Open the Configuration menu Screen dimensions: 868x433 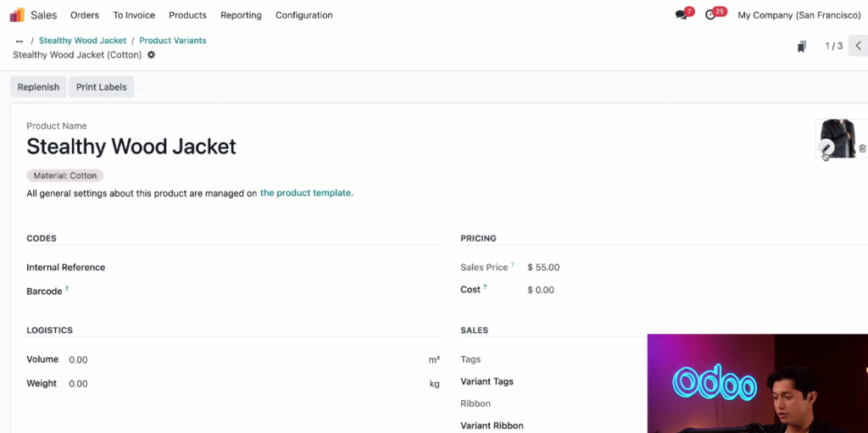point(304,15)
